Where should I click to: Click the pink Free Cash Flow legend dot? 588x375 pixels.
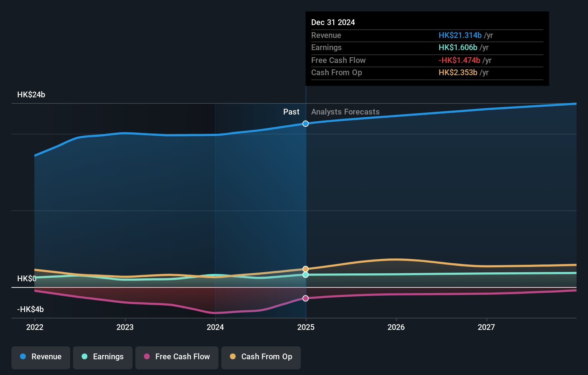click(x=148, y=356)
